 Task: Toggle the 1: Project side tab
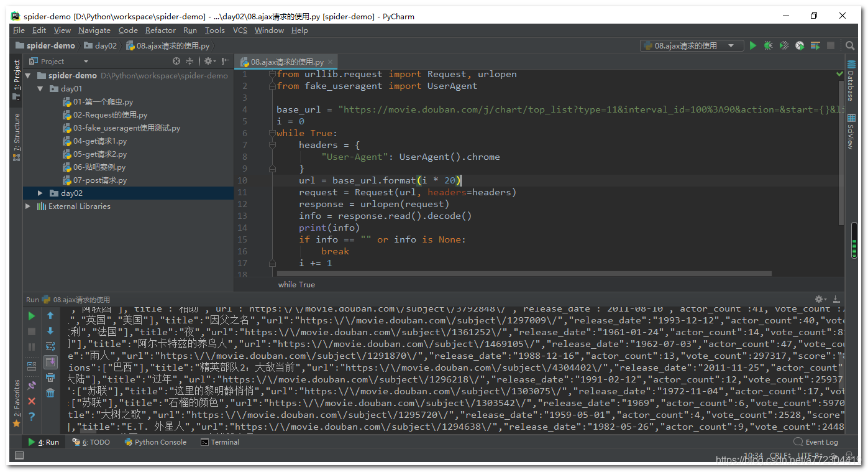coord(17,80)
